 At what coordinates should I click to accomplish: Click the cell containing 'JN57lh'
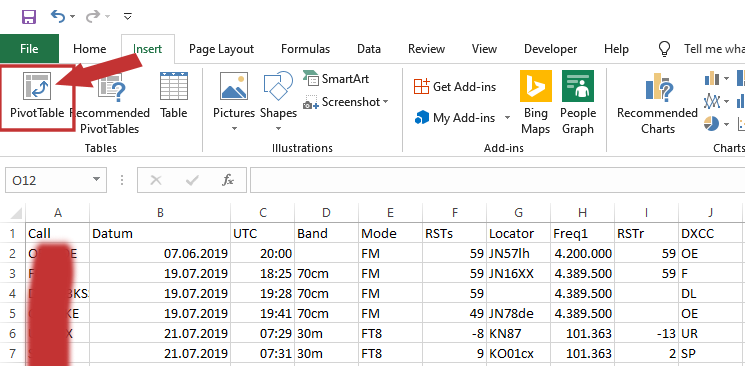pyautogui.click(x=519, y=253)
